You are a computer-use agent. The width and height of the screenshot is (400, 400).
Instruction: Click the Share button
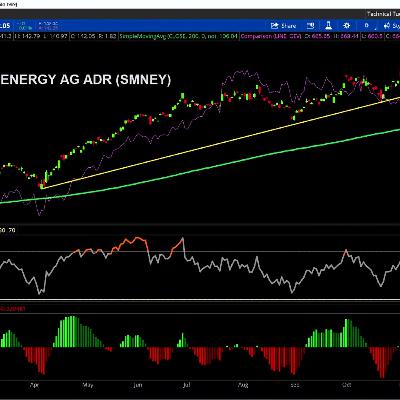pos(283,26)
